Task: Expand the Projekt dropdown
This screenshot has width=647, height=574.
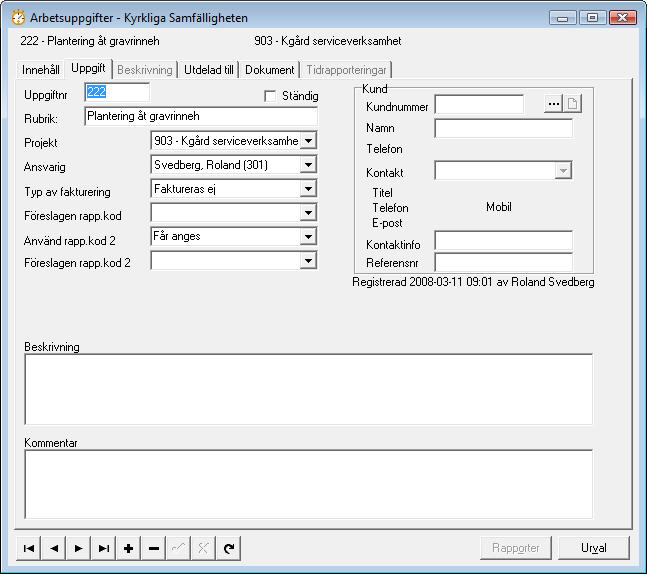Action: coord(308,141)
